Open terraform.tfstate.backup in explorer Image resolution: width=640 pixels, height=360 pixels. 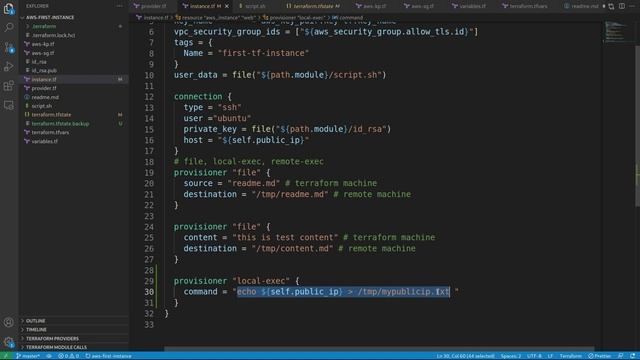click(74, 123)
